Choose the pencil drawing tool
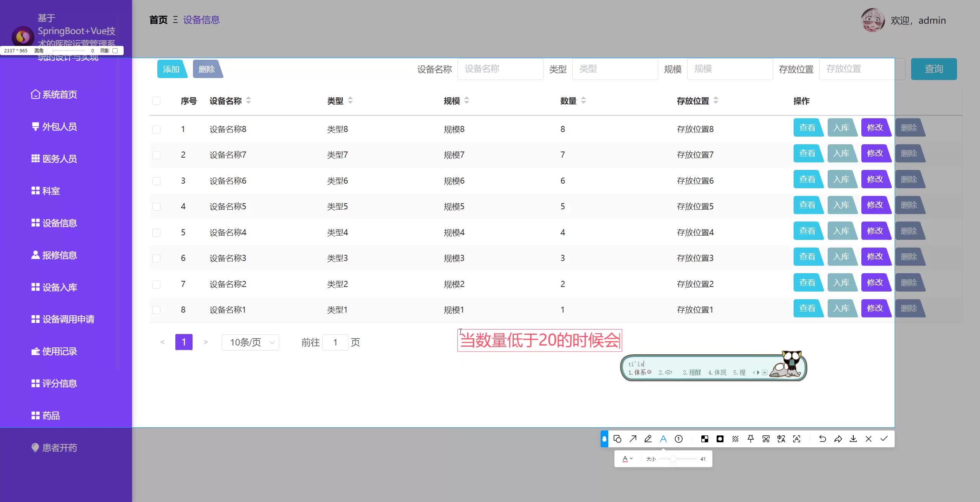The image size is (980, 502). (648, 439)
